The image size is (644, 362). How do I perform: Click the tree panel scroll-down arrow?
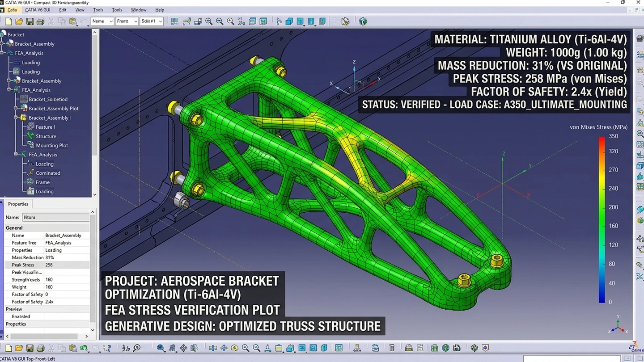[94, 194]
